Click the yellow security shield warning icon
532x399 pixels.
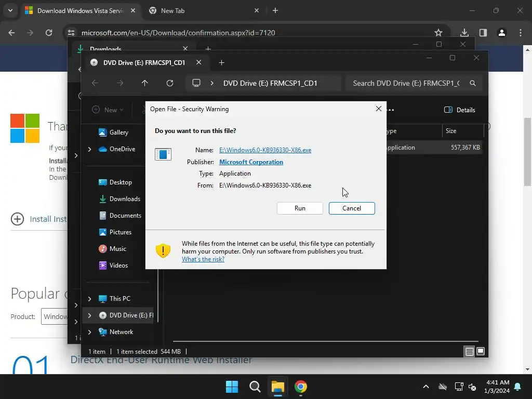click(163, 251)
